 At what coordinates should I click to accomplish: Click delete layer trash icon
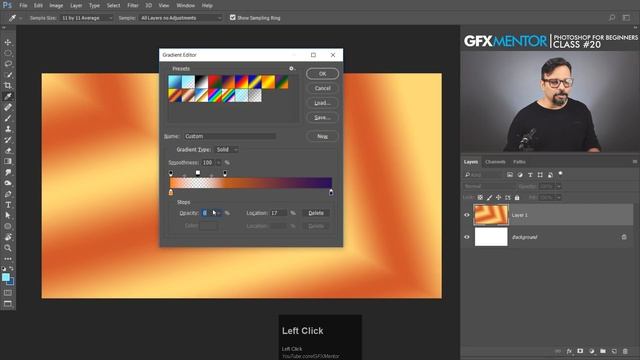pos(625,351)
